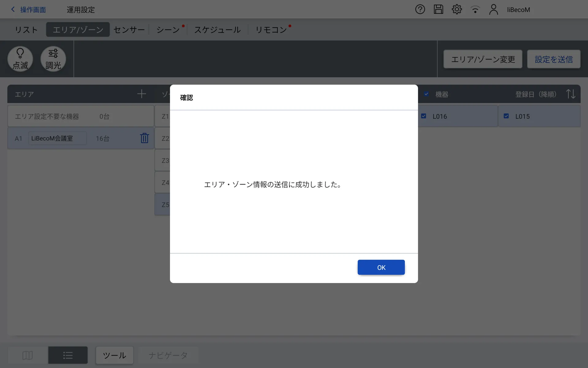Click the LiBecoM会議室 area name field
588x368 pixels.
58,138
